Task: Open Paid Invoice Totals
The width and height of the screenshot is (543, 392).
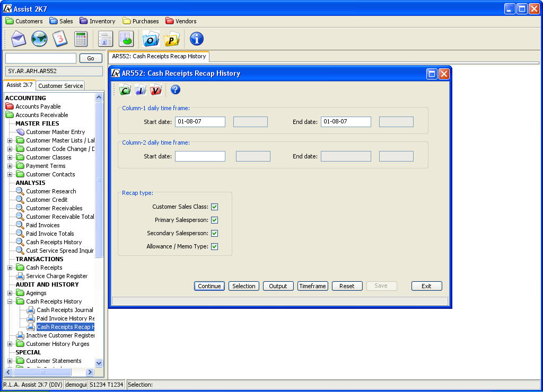Action: click(50, 234)
